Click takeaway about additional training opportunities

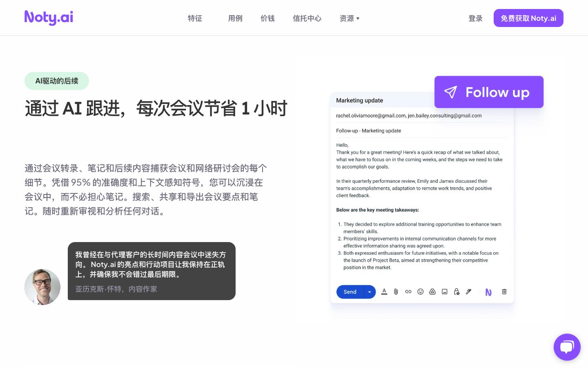pos(422,228)
